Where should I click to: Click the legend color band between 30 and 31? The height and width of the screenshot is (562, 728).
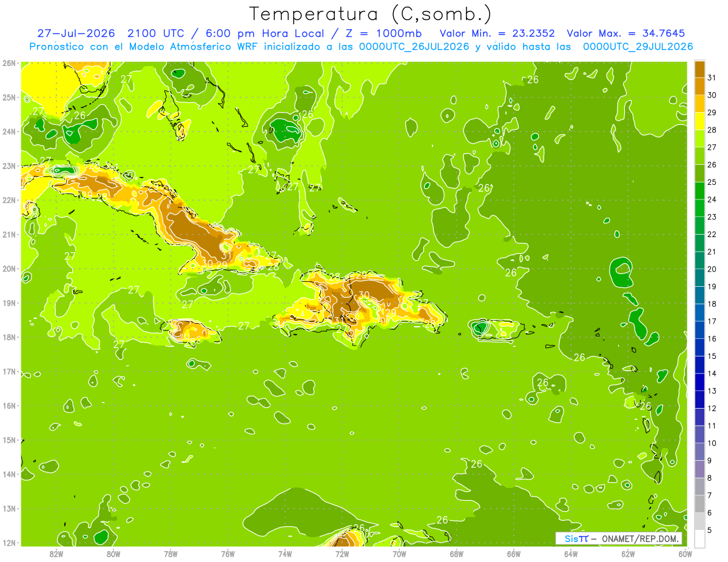pyautogui.click(x=699, y=86)
